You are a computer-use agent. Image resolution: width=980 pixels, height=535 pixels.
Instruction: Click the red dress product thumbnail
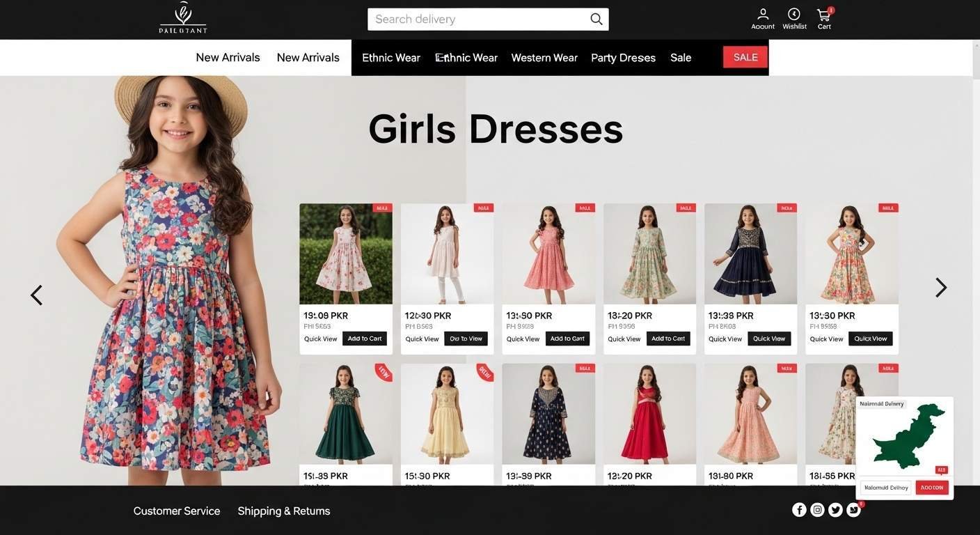tap(649, 413)
